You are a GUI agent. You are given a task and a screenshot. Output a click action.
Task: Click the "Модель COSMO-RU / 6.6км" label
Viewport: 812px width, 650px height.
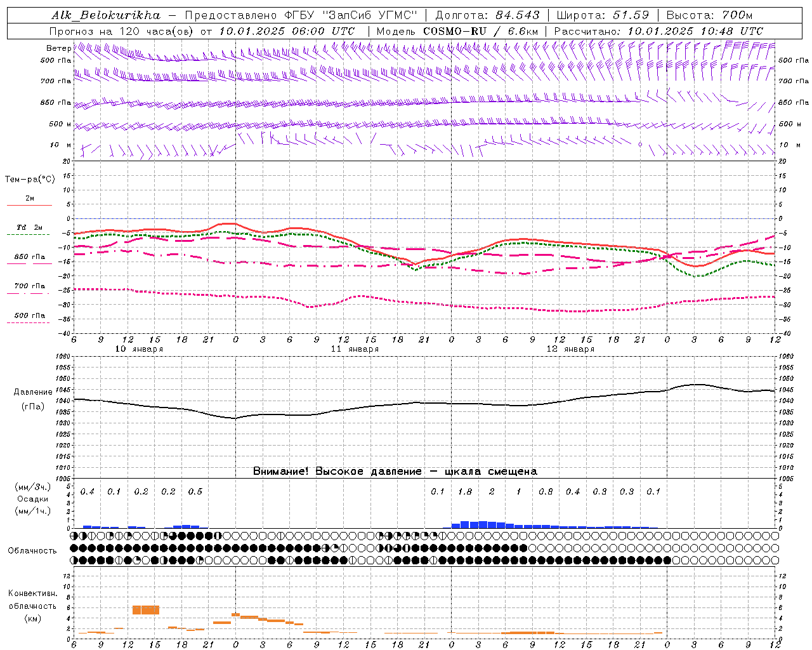click(x=457, y=31)
